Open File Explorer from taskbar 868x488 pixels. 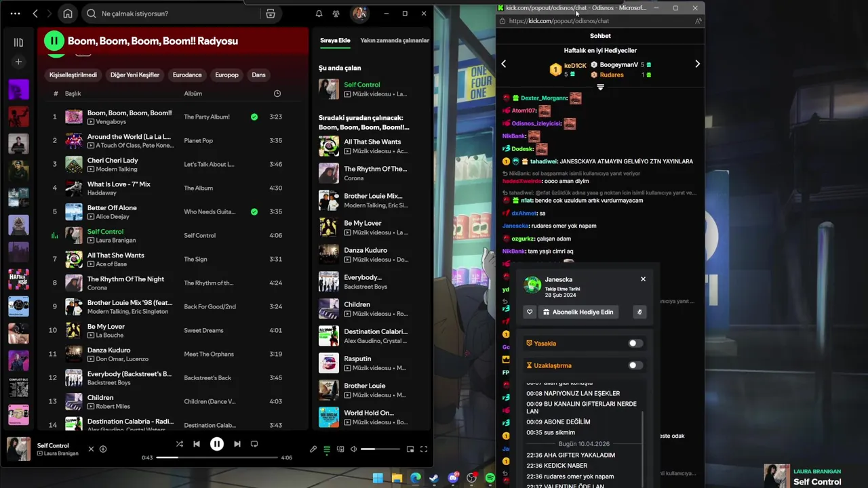[x=397, y=478]
